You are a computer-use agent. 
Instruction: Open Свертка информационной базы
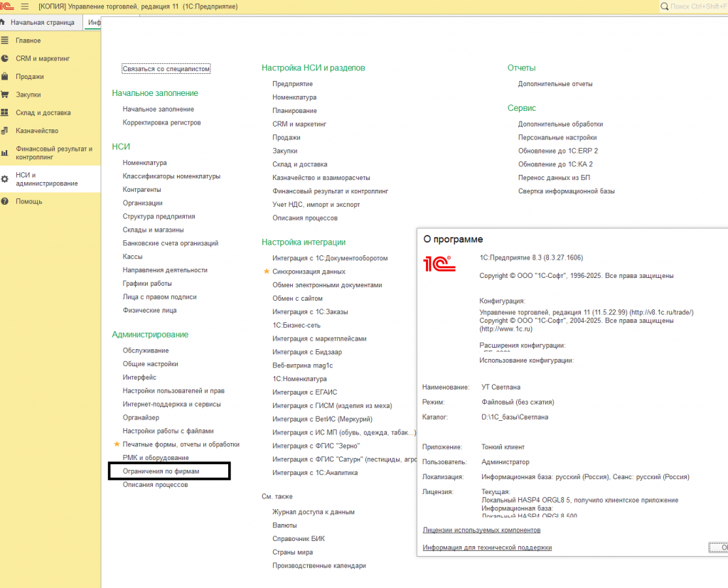[x=567, y=191]
